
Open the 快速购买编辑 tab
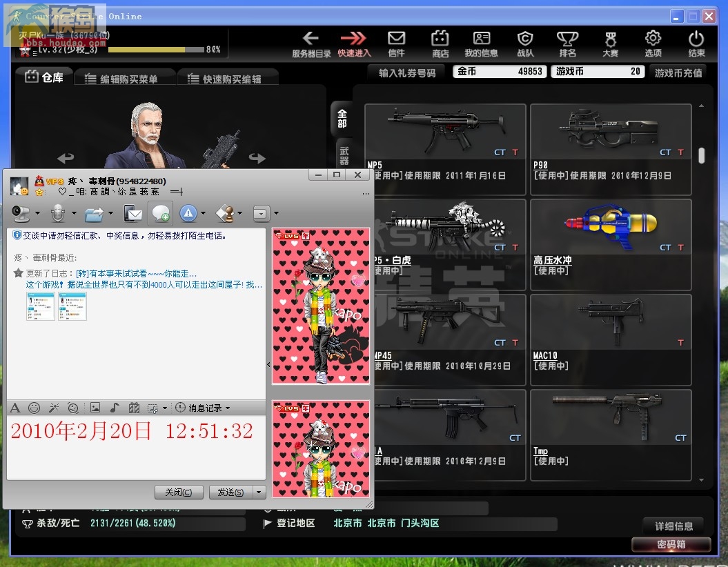click(x=228, y=79)
